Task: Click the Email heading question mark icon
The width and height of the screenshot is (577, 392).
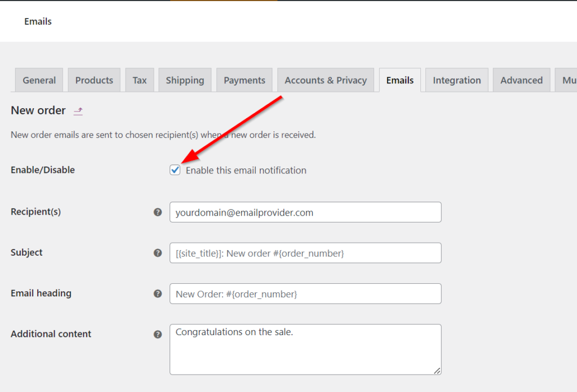Action: click(x=158, y=293)
